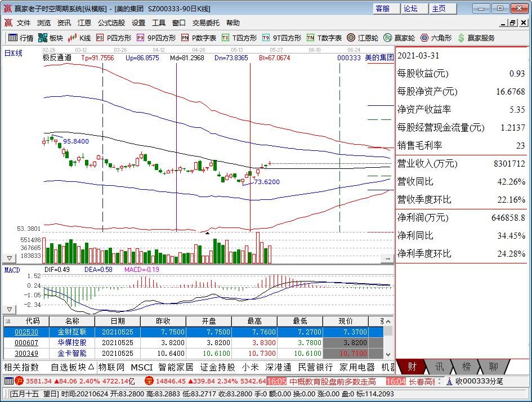Click the 论坛 forum button
The width and height of the screenshot is (532, 402).
(414, 8)
